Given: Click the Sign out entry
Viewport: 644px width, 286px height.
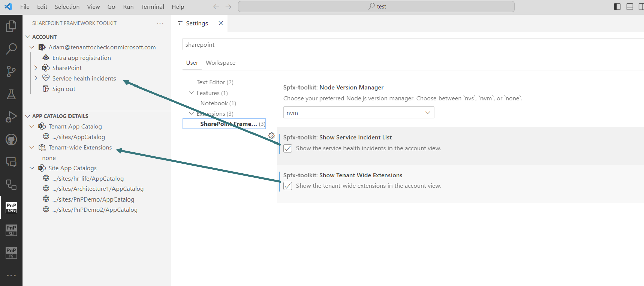Looking at the screenshot, I should point(64,89).
